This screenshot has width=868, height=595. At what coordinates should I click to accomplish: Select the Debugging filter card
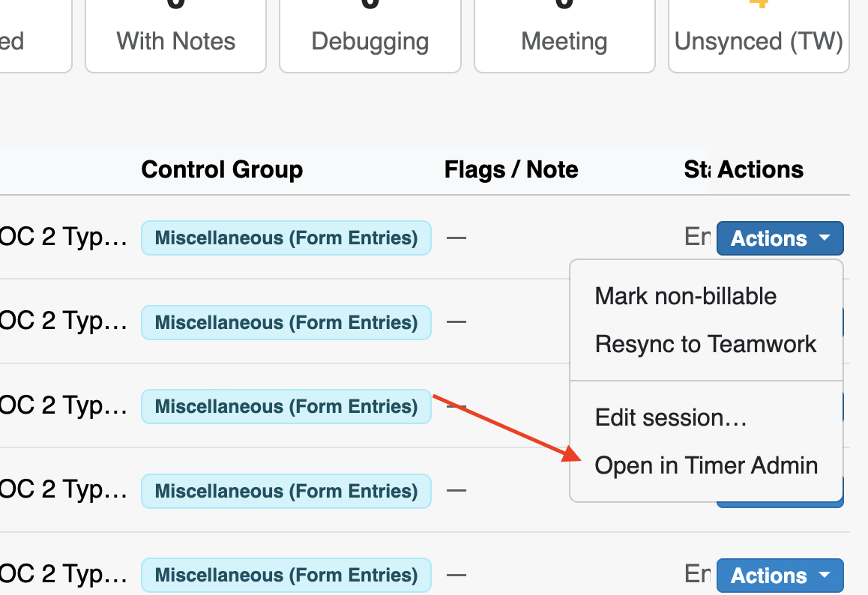coord(370,35)
